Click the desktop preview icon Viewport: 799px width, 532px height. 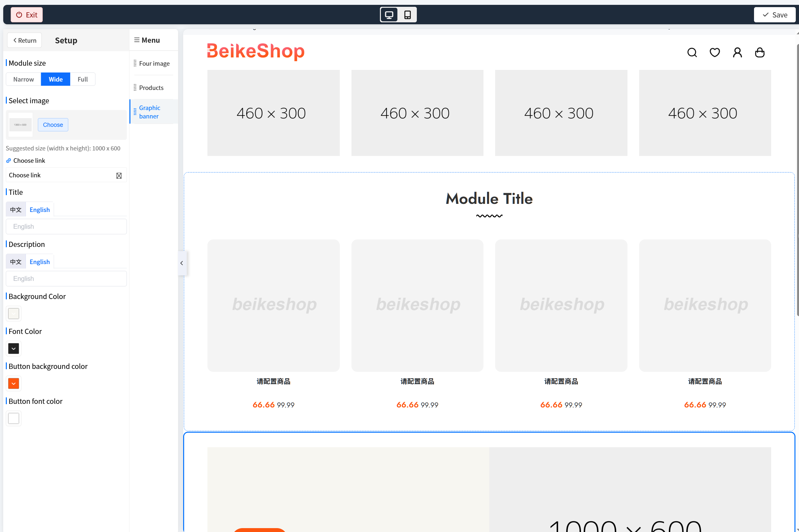[x=389, y=15]
